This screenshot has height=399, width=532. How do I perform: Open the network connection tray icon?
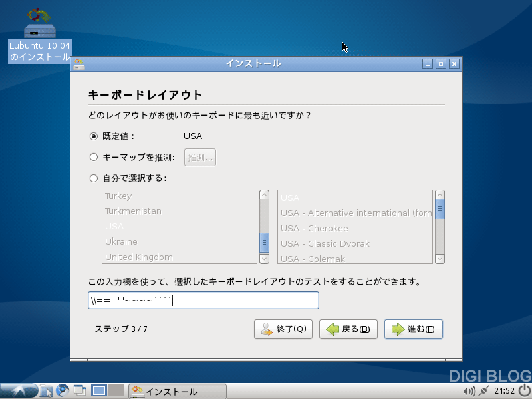[x=483, y=391]
